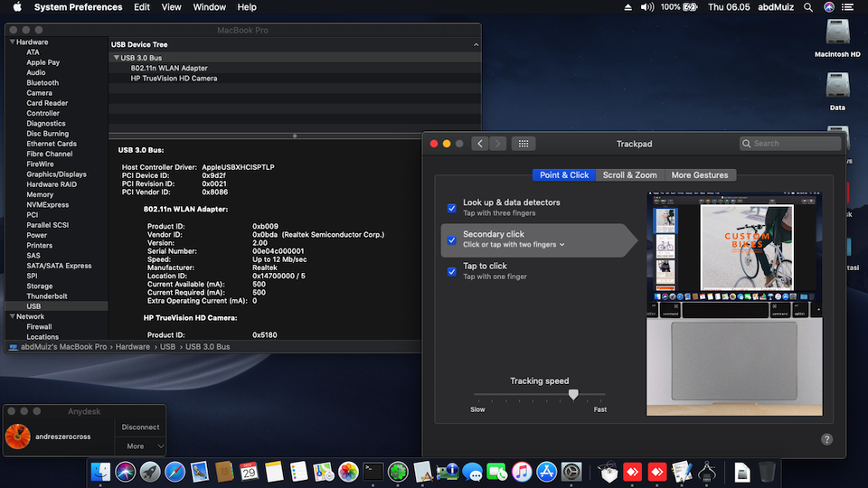The image size is (868, 488).
Task: Collapse the USB 3.0 Bus tree node
Action: [x=116, y=58]
